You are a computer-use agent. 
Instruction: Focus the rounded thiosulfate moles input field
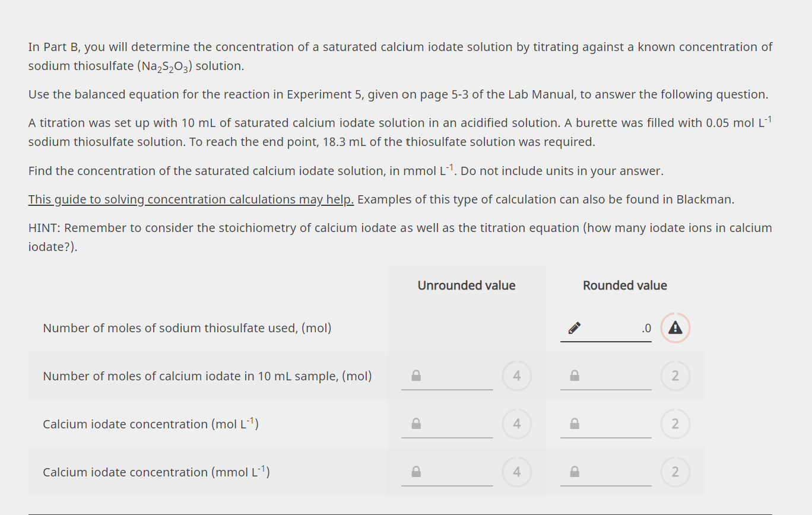coord(606,328)
